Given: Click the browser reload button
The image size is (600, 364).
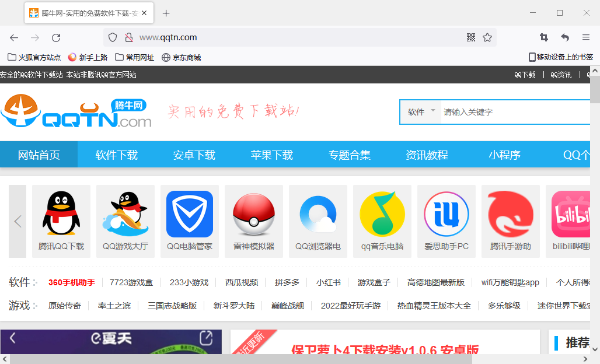Looking at the screenshot, I should pos(56,37).
